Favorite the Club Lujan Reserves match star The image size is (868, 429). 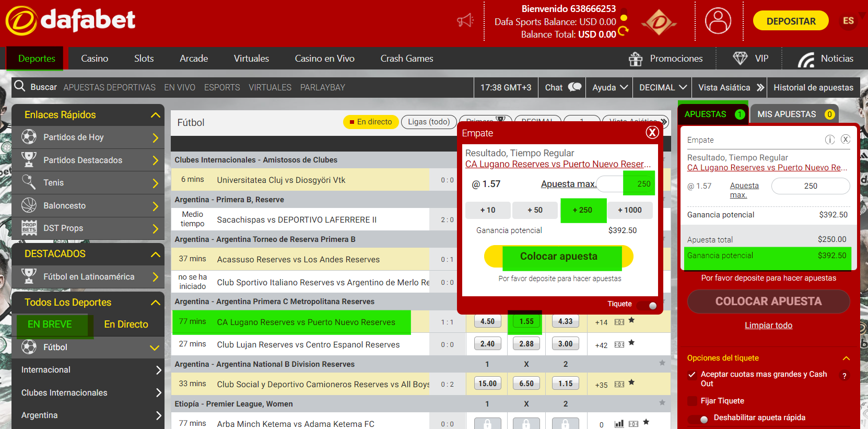coord(631,343)
